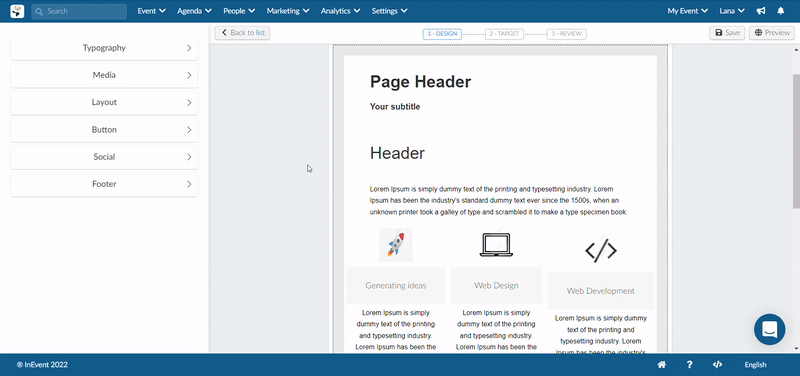The image size is (800, 376).
Task: Click the Save button
Action: click(727, 33)
